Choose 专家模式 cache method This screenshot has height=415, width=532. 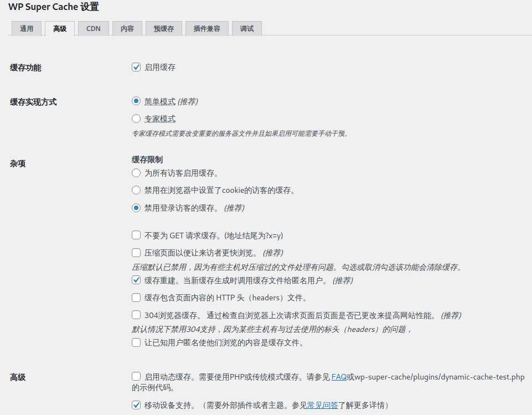(x=136, y=119)
